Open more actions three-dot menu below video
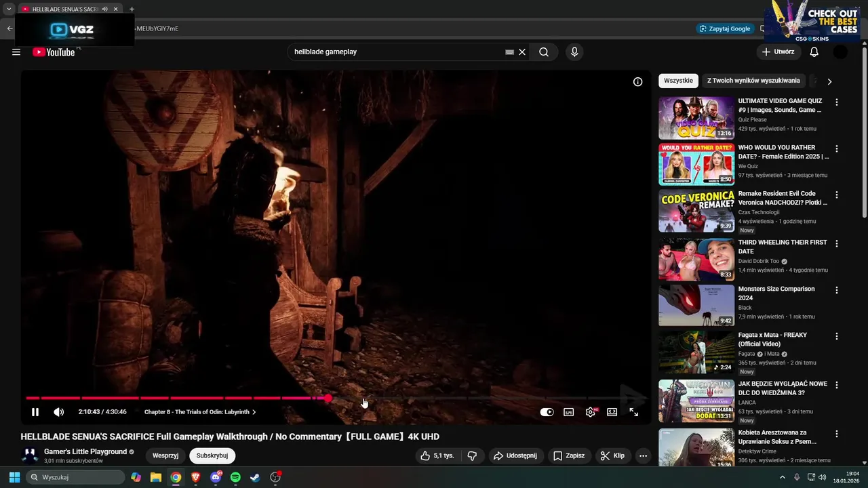The image size is (868, 488). click(643, 455)
